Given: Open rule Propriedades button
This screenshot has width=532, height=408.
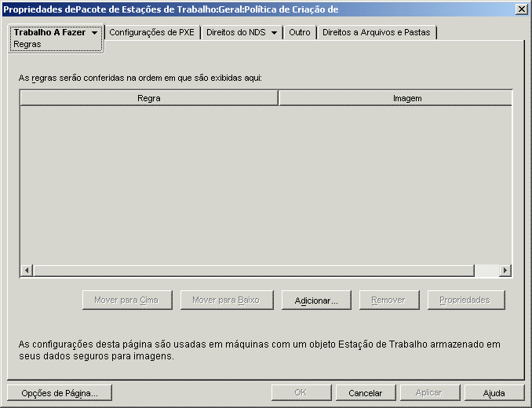Looking at the screenshot, I should point(466,300).
